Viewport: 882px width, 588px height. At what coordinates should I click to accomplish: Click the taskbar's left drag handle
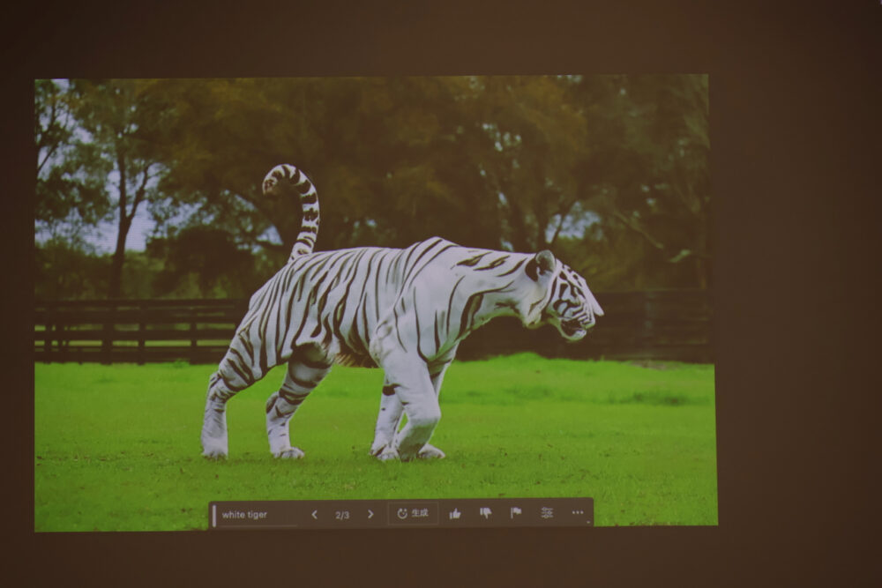tap(213, 515)
